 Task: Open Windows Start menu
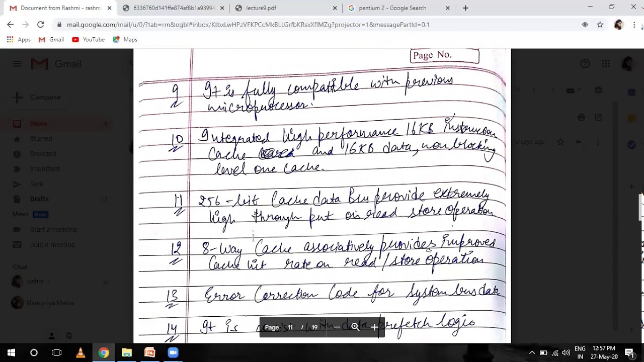coord(11,353)
